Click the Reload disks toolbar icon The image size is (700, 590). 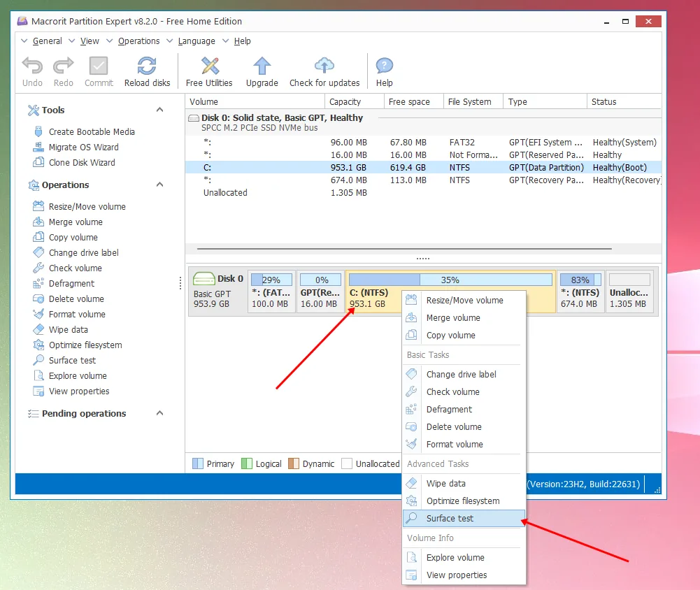click(147, 66)
